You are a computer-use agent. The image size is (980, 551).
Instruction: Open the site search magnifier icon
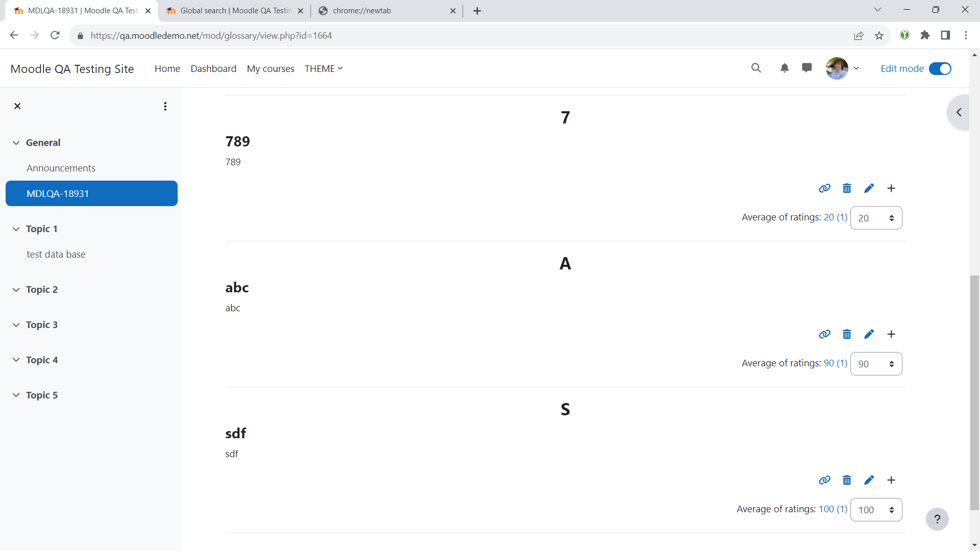(756, 68)
